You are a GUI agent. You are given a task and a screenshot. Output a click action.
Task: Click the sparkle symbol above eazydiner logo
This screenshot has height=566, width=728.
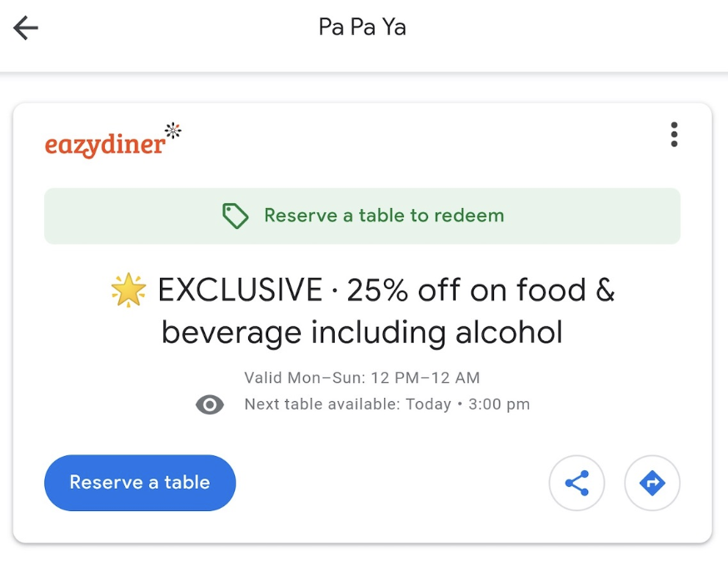tap(172, 129)
